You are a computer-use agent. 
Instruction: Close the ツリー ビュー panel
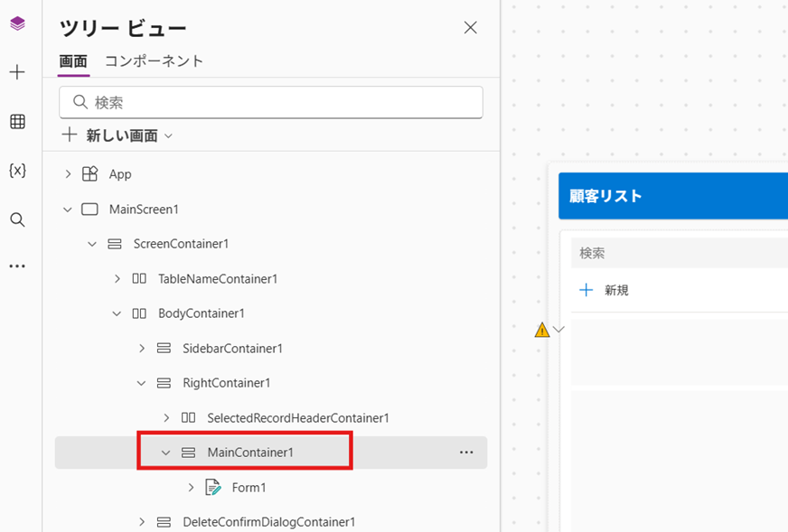(x=470, y=27)
